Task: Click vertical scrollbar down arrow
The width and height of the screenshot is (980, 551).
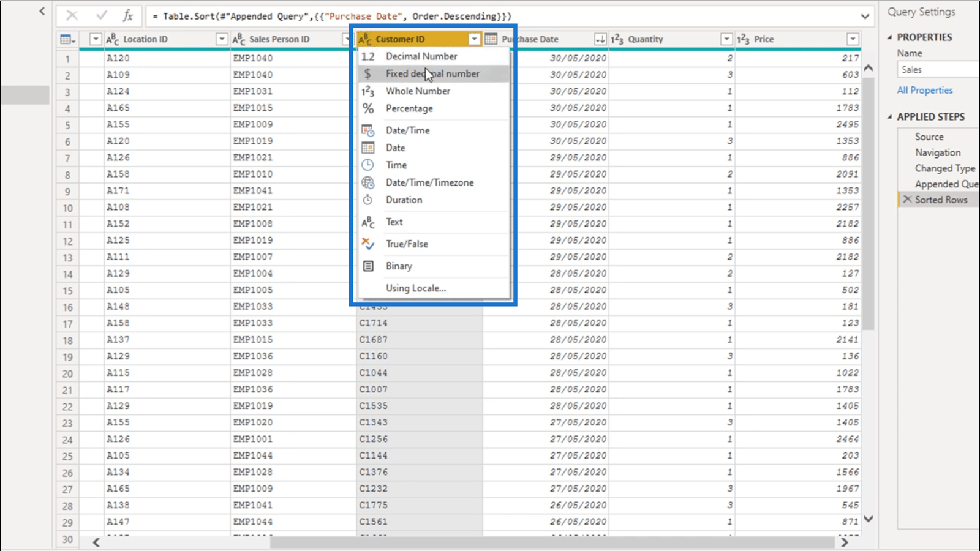Action: click(x=868, y=519)
